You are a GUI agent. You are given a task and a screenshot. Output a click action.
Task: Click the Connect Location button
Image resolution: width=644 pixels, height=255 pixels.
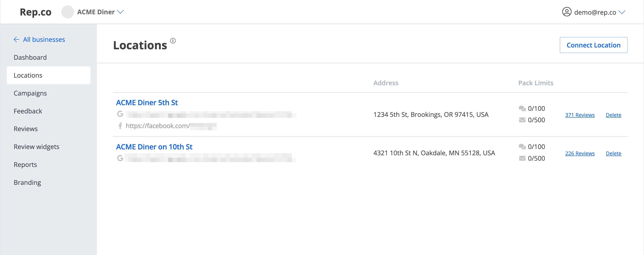[593, 45]
